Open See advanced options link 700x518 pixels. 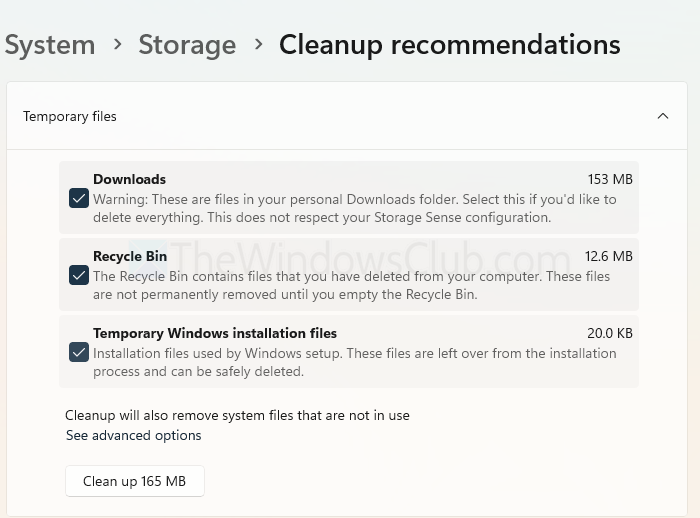(x=133, y=435)
